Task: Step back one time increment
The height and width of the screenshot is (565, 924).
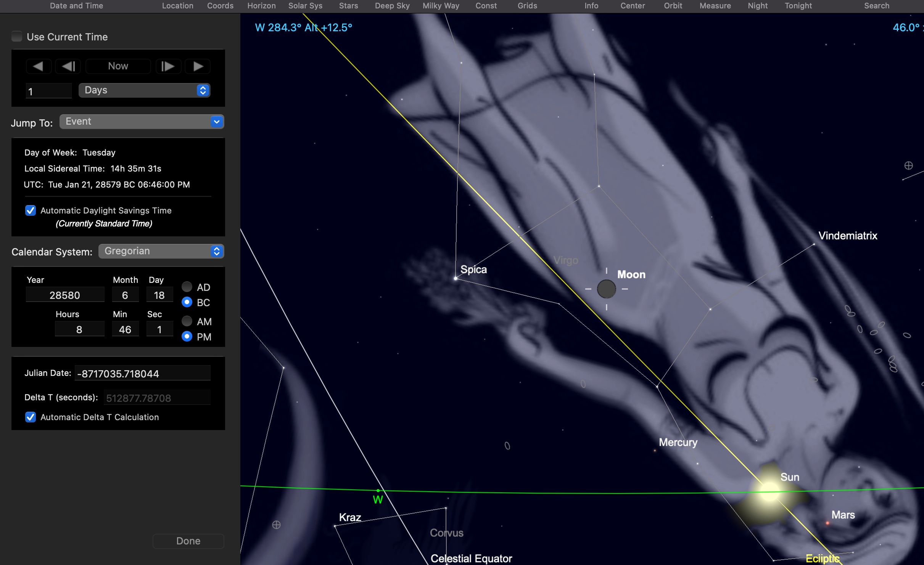Action: pos(68,66)
